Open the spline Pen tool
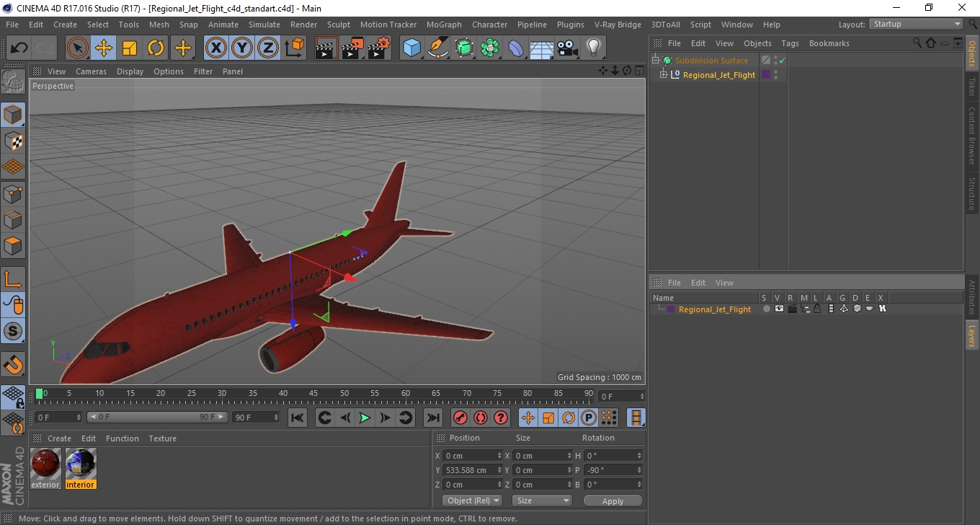980x525 pixels. click(x=438, y=48)
